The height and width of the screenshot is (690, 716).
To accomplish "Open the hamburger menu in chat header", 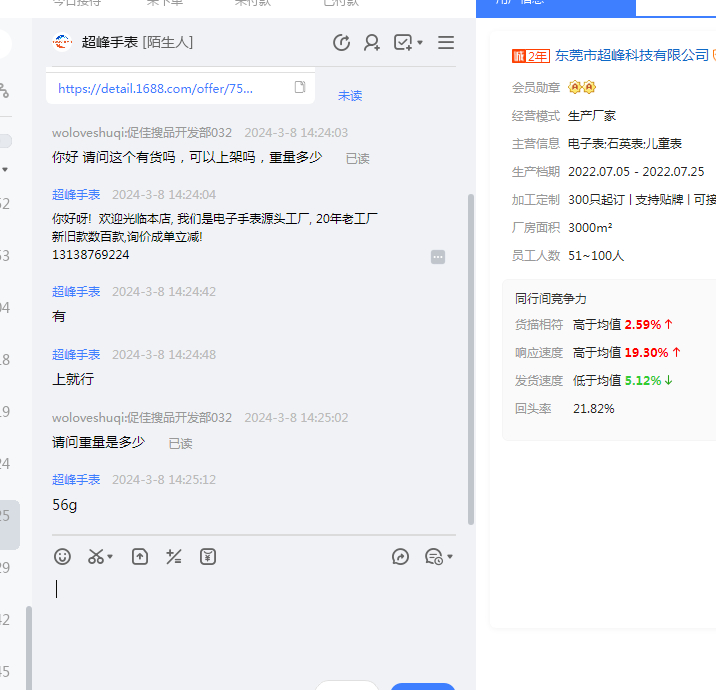I will pos(446,42).
